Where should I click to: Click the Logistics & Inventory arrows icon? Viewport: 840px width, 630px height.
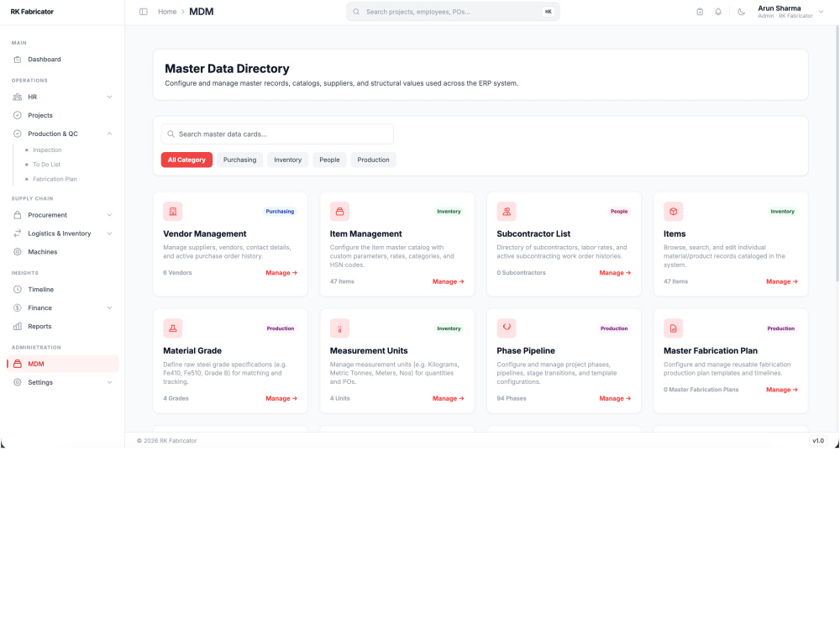pos(17,234)
